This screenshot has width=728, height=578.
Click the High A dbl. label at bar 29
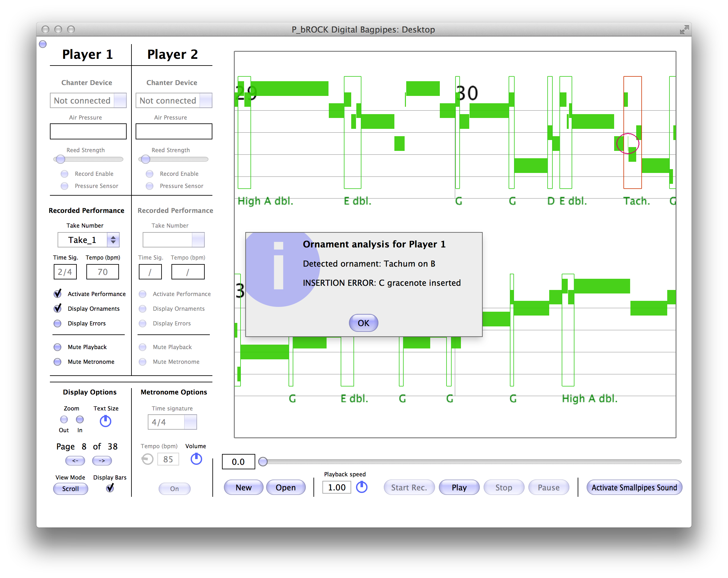point(265,201)
